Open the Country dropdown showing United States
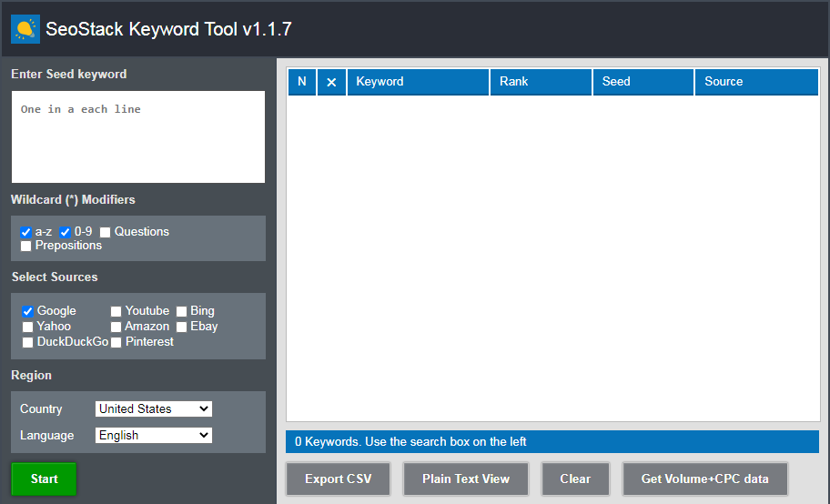Screen dimensions: 830x504 [x=154, y=408]
